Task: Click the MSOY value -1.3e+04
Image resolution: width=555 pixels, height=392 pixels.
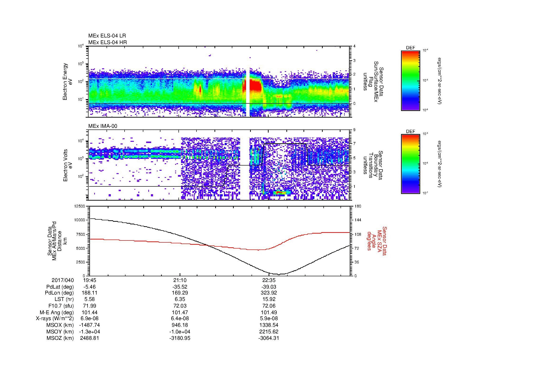Action: click(x=89, y=332)
